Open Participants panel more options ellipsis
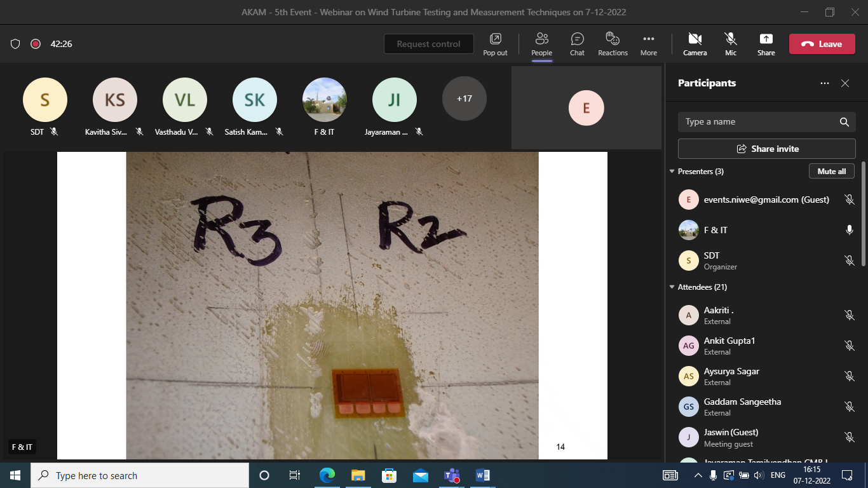The width and height of the screenshot is (868, 488). click(825, 83)
